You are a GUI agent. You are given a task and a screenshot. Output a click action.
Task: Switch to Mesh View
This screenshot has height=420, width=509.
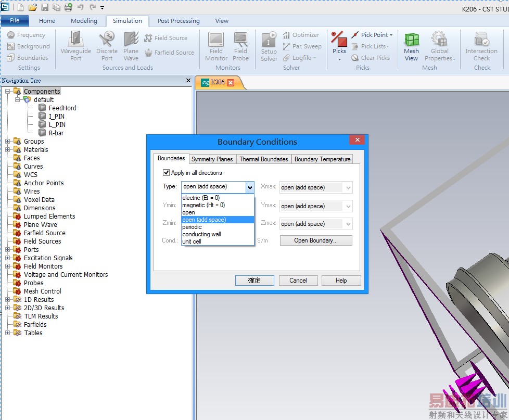pyautogui.click(x=411, y=46)
